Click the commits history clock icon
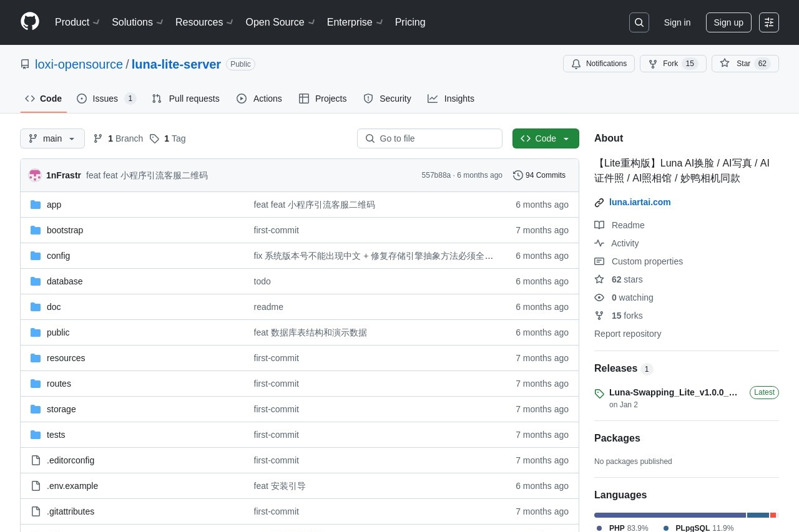799x532 pixels. point(518,175)
